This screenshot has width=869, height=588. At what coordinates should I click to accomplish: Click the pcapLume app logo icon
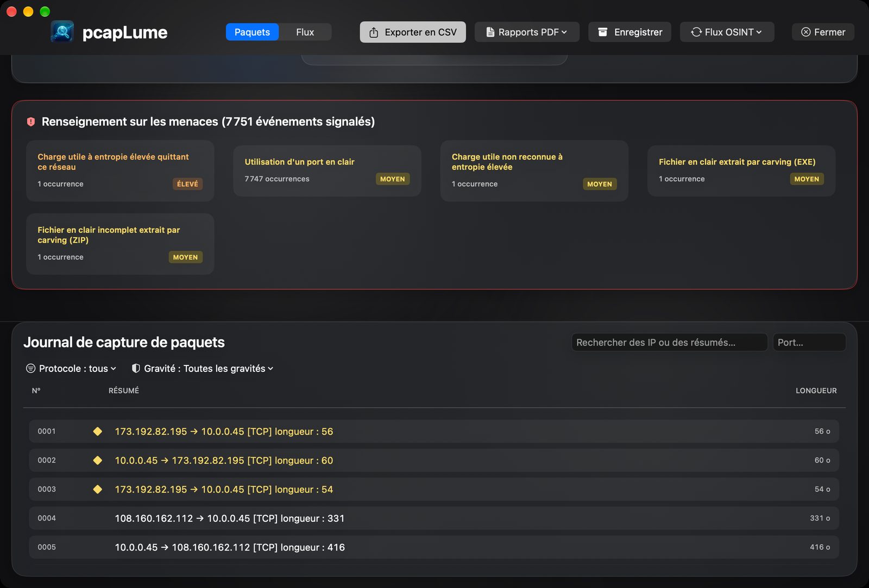[62, 32]
